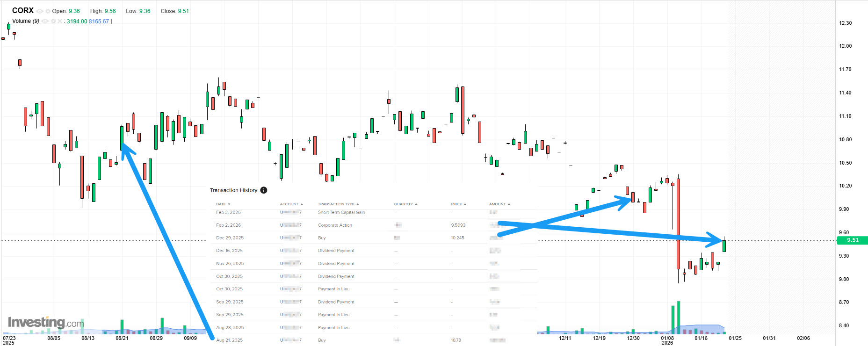The image size is (868, 346).
Task: Sort by Amount column header
Action: click(499, 204)
